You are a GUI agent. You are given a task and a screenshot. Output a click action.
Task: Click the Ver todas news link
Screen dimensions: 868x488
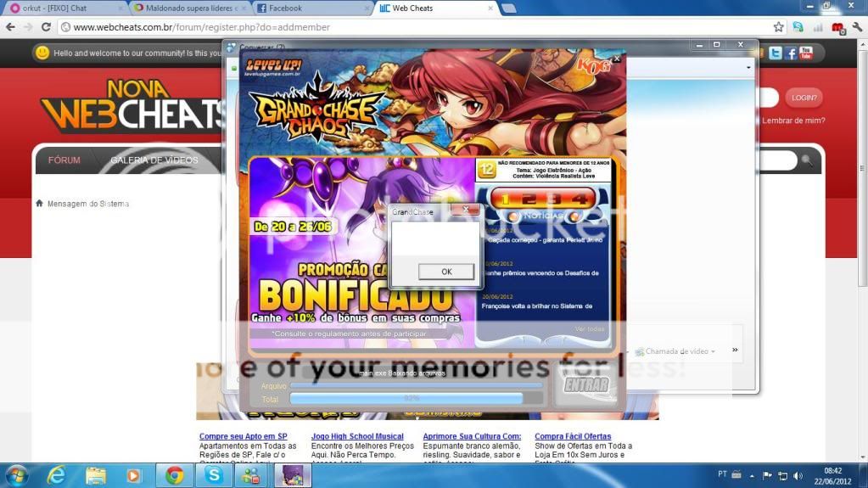(x=589, y=329)
